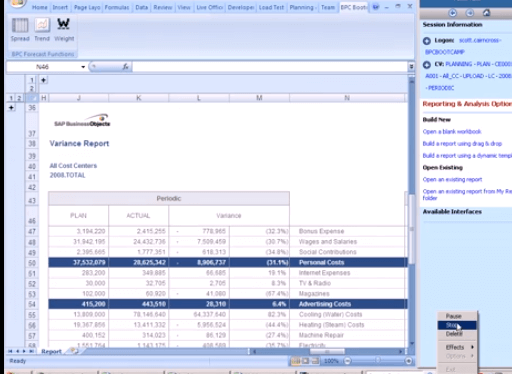Open the Effects submenu
Viewport: 512px width, 374px height.
point(459,347)
